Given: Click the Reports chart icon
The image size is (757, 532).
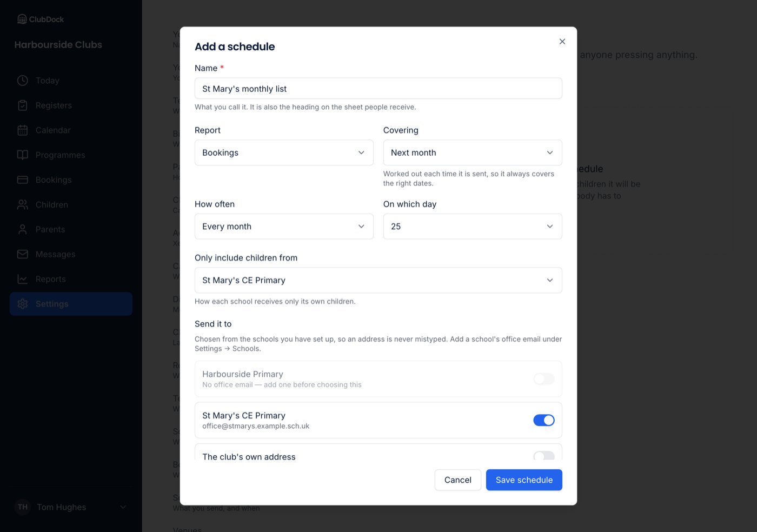Looking at the screenshot, I should click(x=23, y=280).
